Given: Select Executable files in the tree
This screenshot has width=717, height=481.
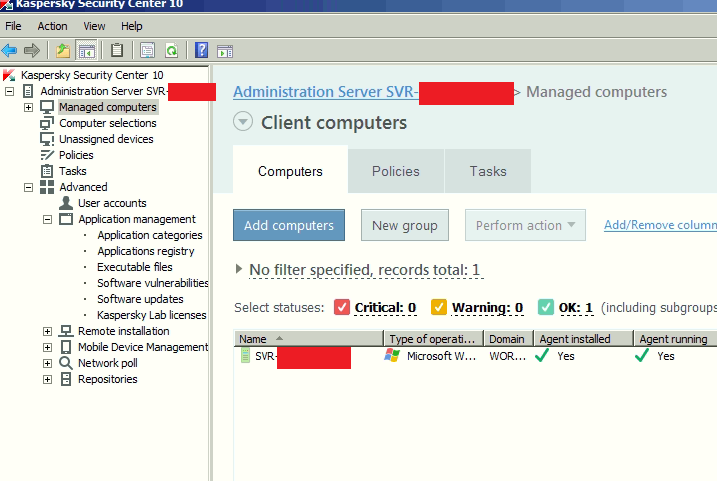Looking at the screenshot, I should (x=135, y=267).
